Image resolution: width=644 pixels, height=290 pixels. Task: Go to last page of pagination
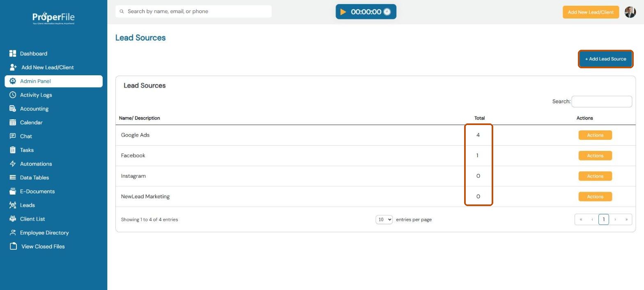pos(626,220)
